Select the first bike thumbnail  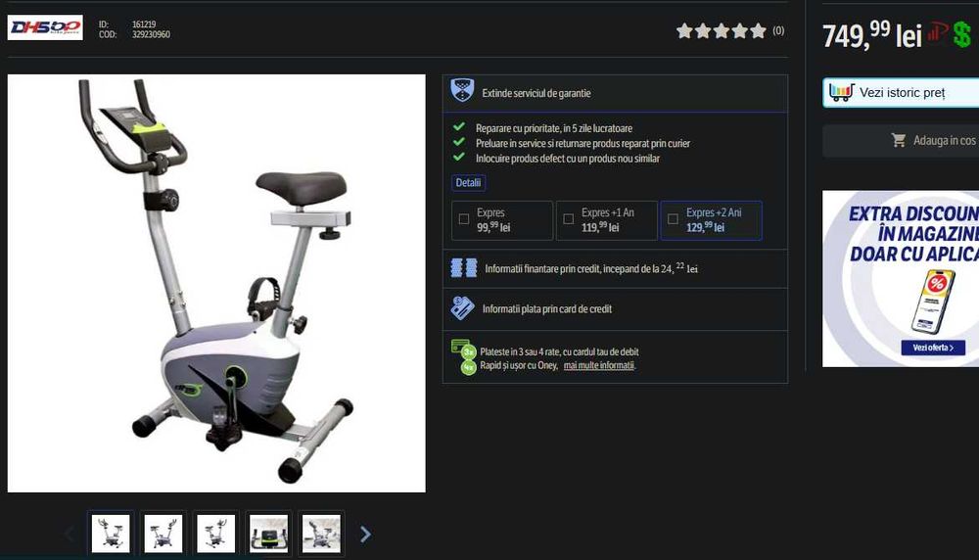point(111,534)
